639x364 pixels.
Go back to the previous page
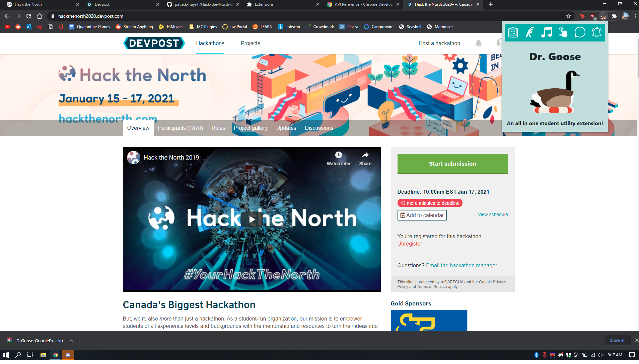[7, 16]
